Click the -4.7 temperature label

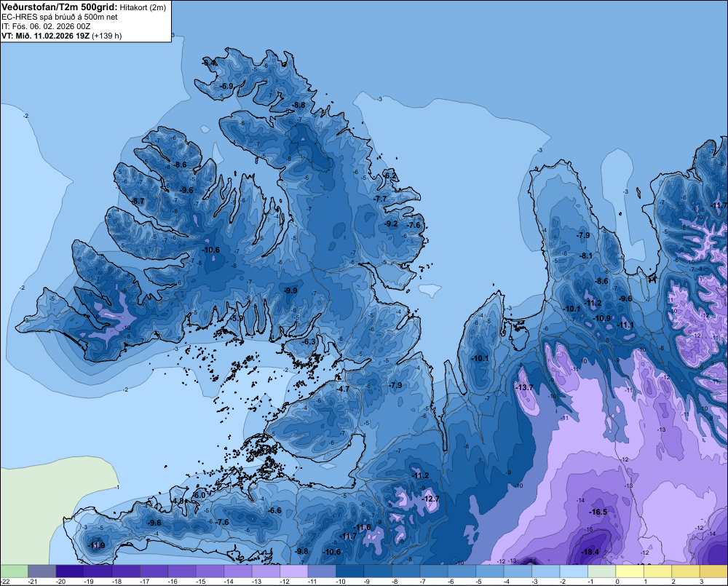tap(343, 389)
